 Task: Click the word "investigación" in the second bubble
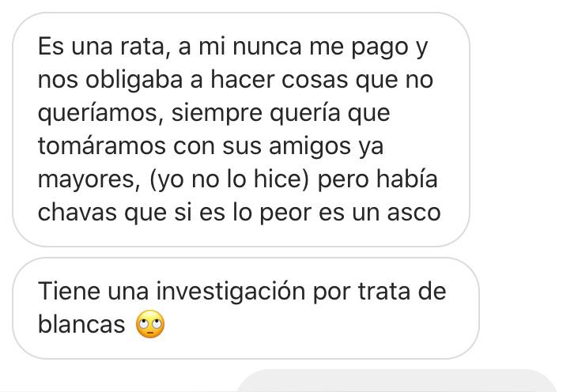click(x=231, y=292)
